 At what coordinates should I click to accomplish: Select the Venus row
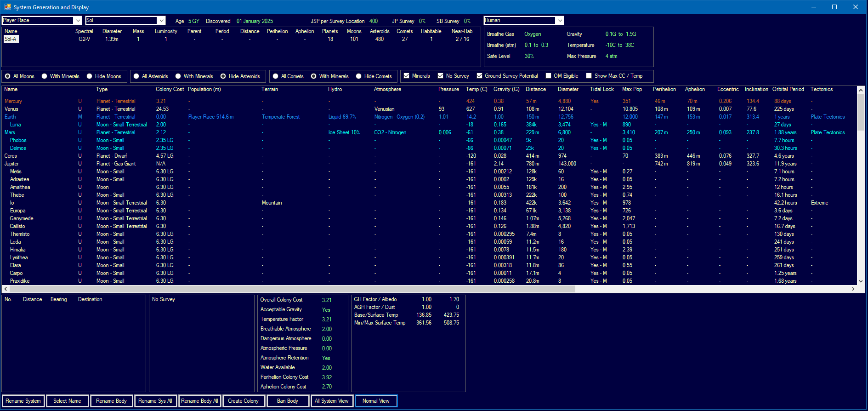tap(430, 109)
